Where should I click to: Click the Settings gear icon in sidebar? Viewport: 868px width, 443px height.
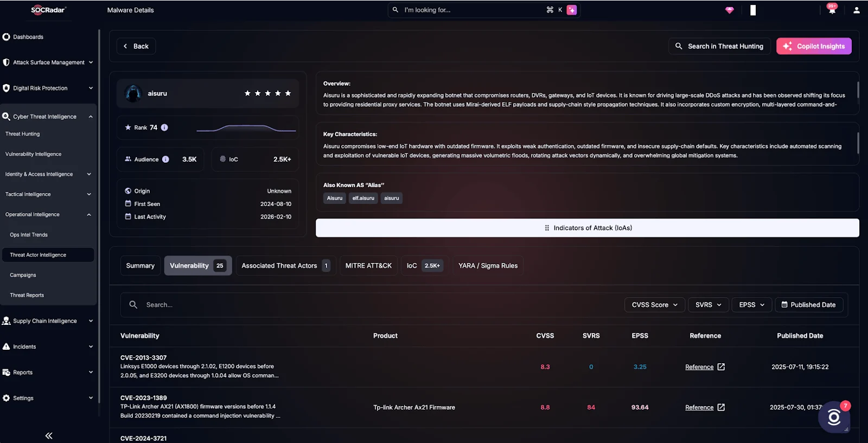coord(7,398)
